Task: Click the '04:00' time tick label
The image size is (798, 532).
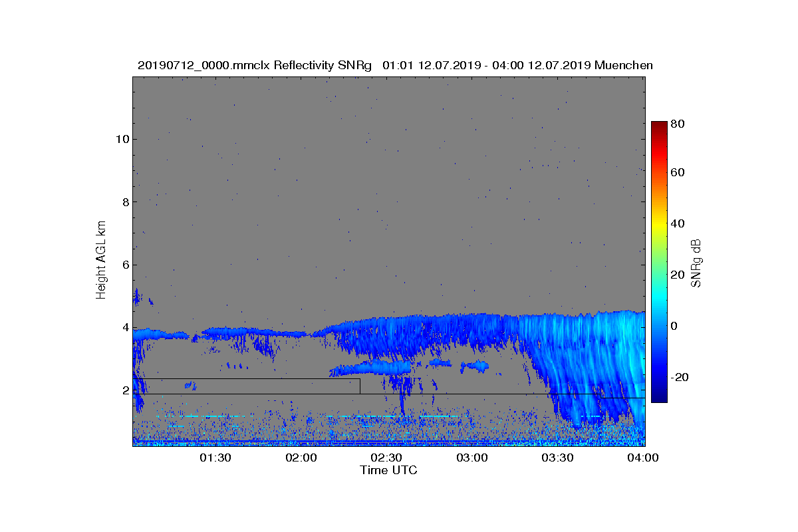Action: pos(643,458)
